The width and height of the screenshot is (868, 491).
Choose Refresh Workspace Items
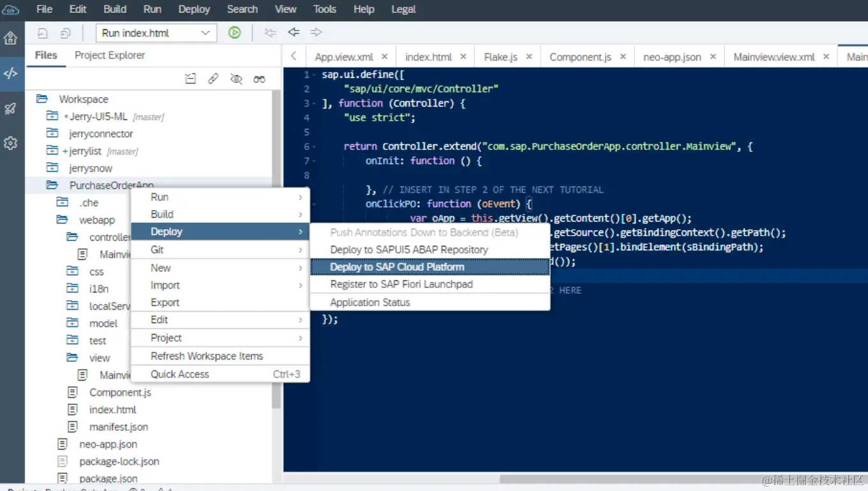tap(207, 356)
